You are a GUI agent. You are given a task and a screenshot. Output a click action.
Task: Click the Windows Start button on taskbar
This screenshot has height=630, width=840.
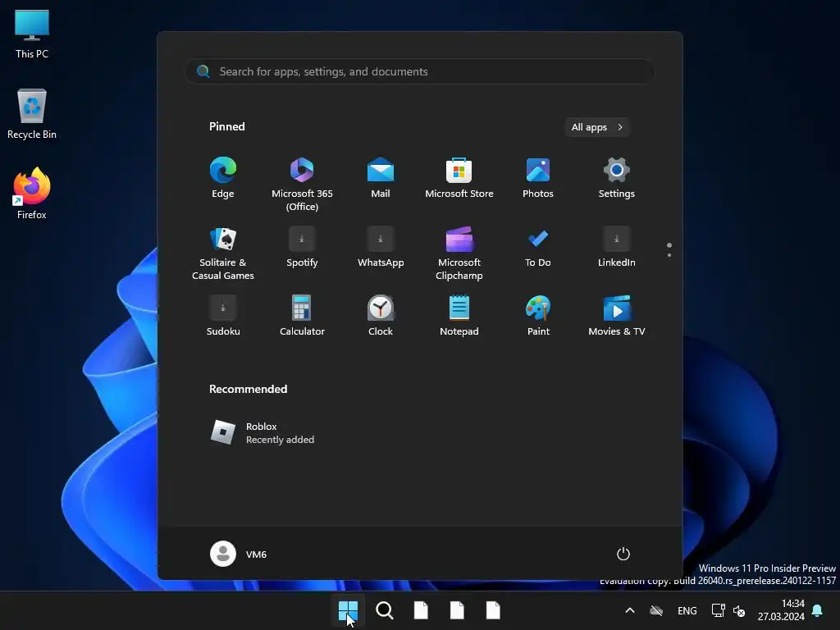[x=348, y=610]
